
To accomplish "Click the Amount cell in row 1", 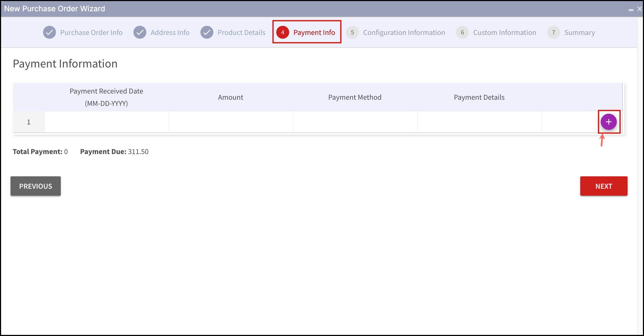I will 231,122.
